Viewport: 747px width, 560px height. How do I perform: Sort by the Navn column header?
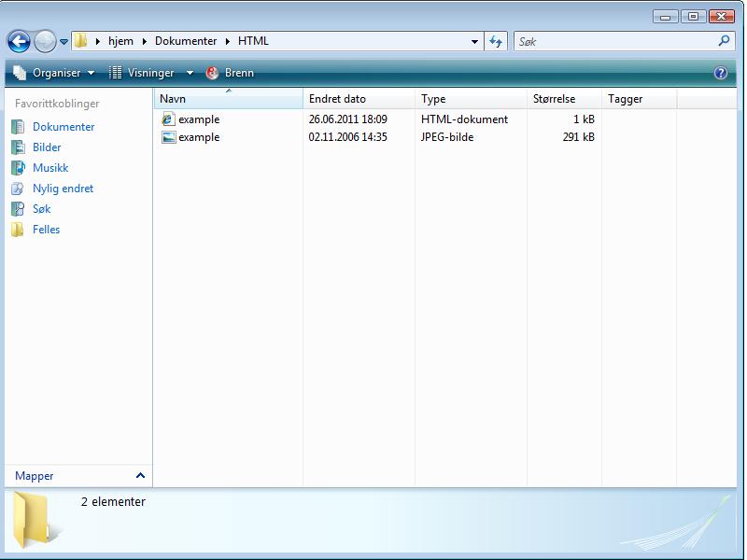point(228,99)
